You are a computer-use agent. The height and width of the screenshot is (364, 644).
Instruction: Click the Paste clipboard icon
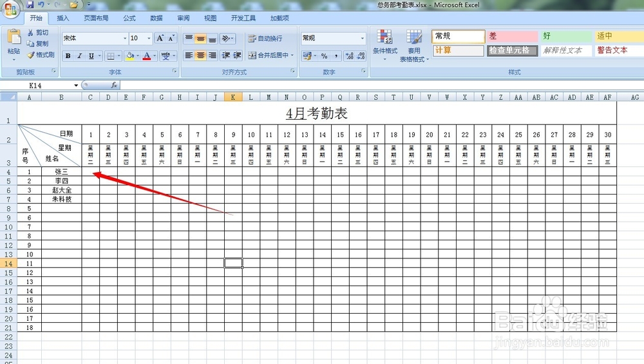tap(14, 37)
